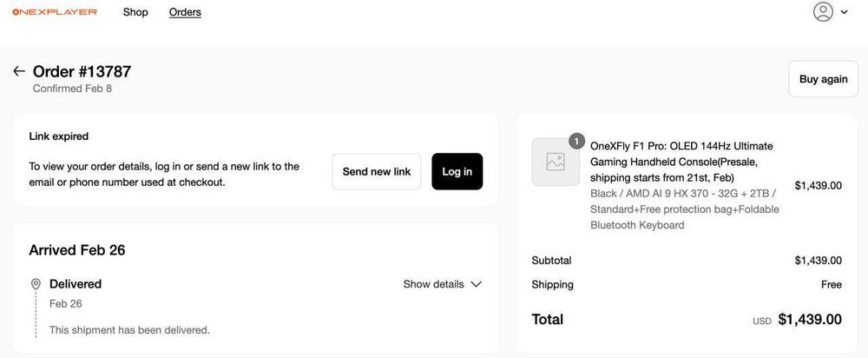This screenshot has height=358, width=868.
Task: Click the account avatar icon
Action: pyautogui.click(x=823, y=12)
